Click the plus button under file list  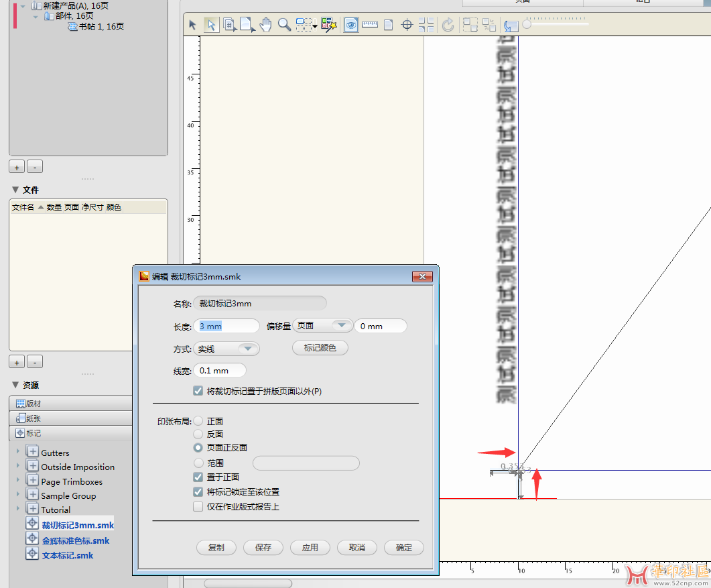(x=17, y=362)
